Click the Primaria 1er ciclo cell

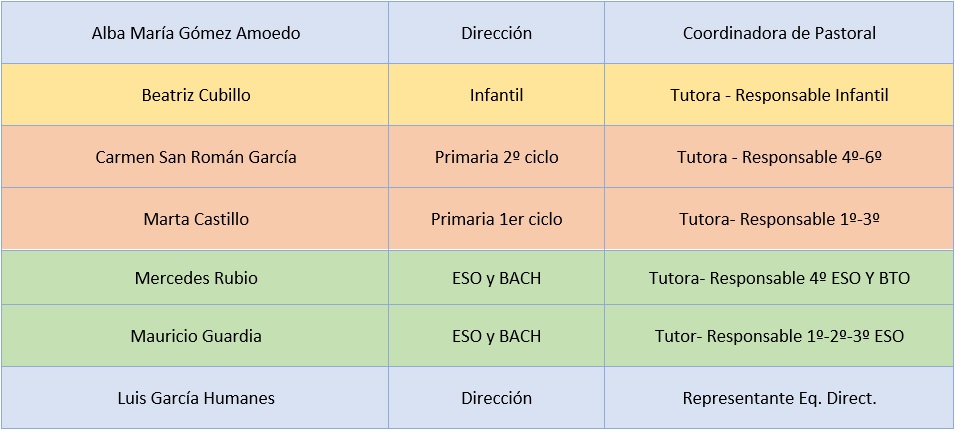click(x=496, y=219)
